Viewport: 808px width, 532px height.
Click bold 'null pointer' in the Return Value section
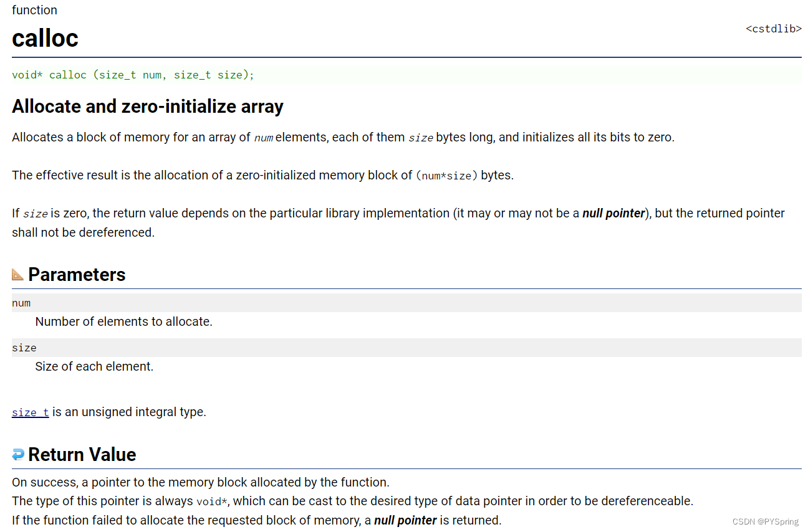[405, 520]
